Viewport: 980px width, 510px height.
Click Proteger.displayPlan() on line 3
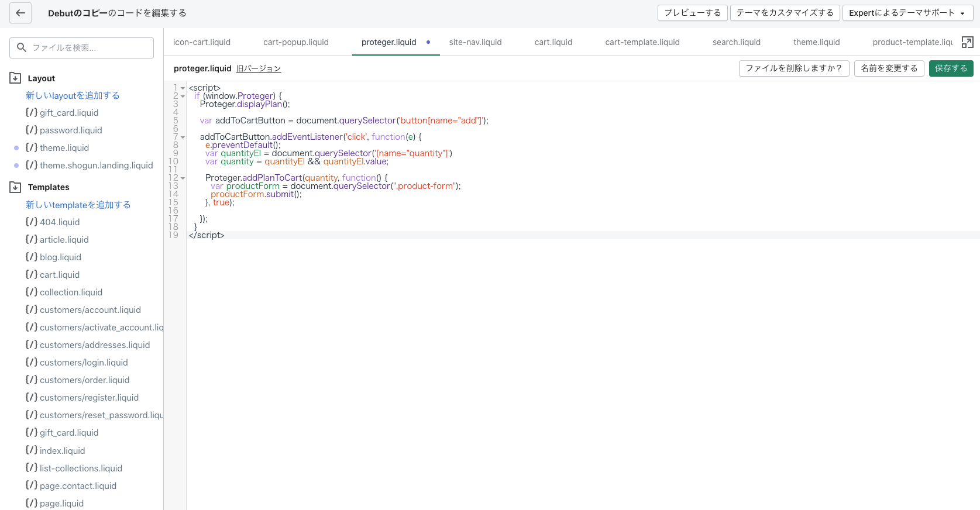point(245,104)
